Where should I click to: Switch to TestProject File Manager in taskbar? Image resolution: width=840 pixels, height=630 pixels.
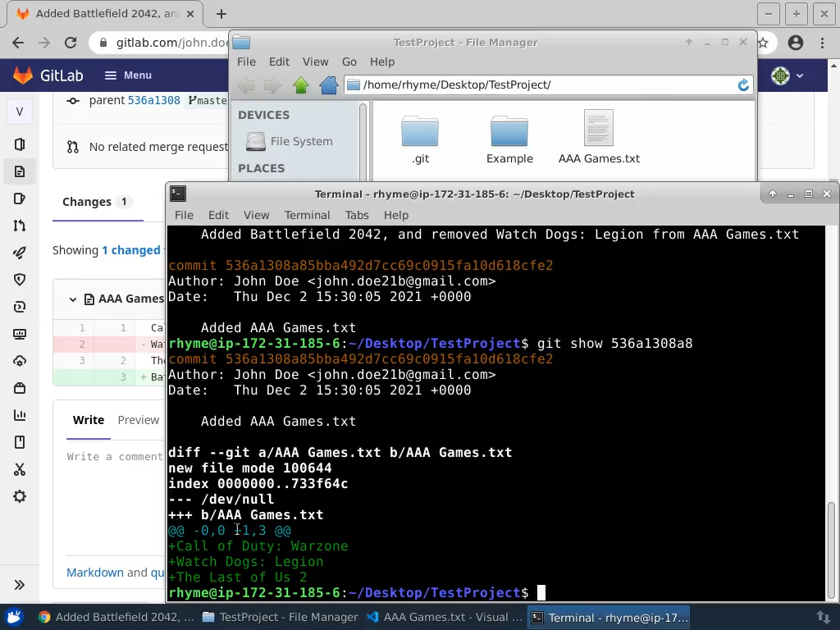tap(280, 617)
